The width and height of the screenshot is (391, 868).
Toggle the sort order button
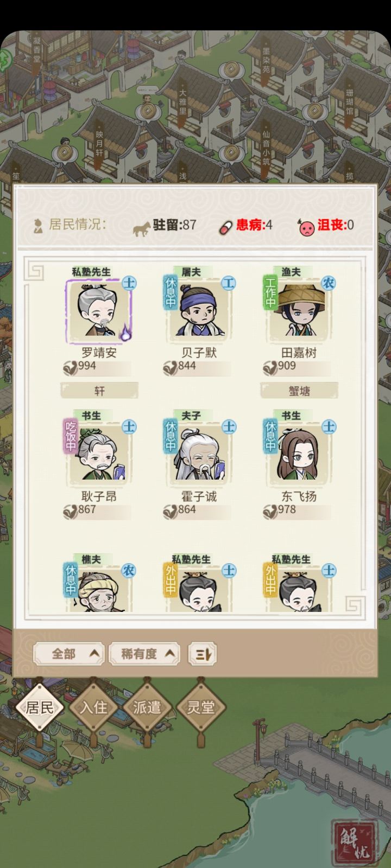(x=202, y=654)
